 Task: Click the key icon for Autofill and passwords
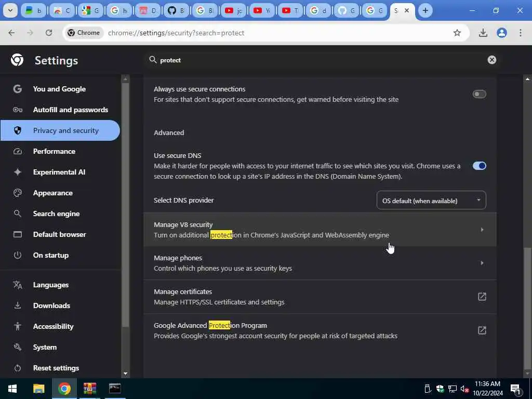[17, 110]
